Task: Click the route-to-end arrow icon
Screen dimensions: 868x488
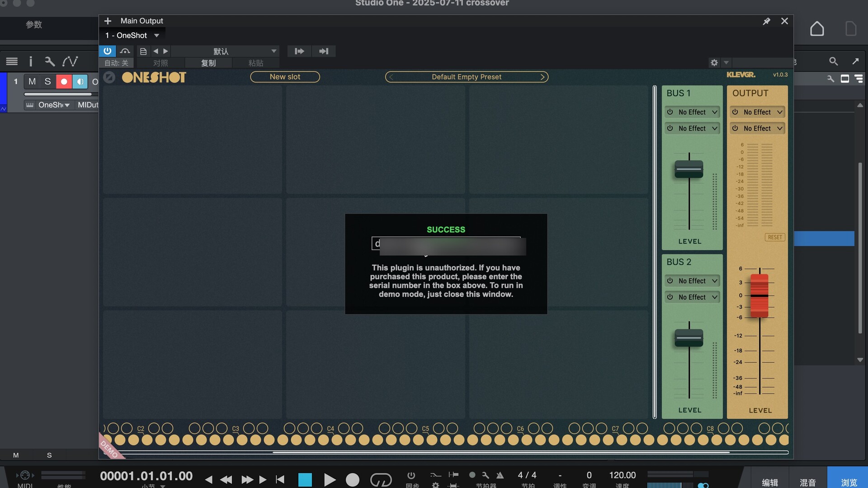Action: (324, 51)
